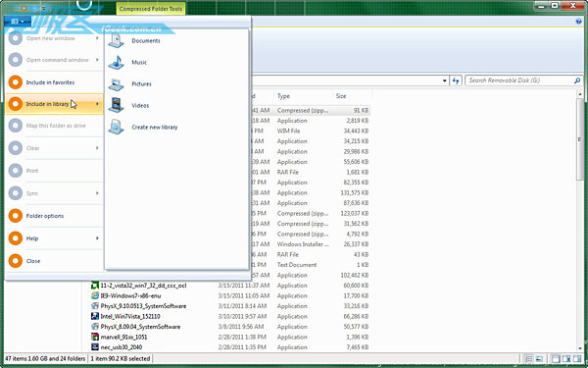The image size is (588, 368).
Task: Select file nec_usb30_2040
Action: click(122, 347)
